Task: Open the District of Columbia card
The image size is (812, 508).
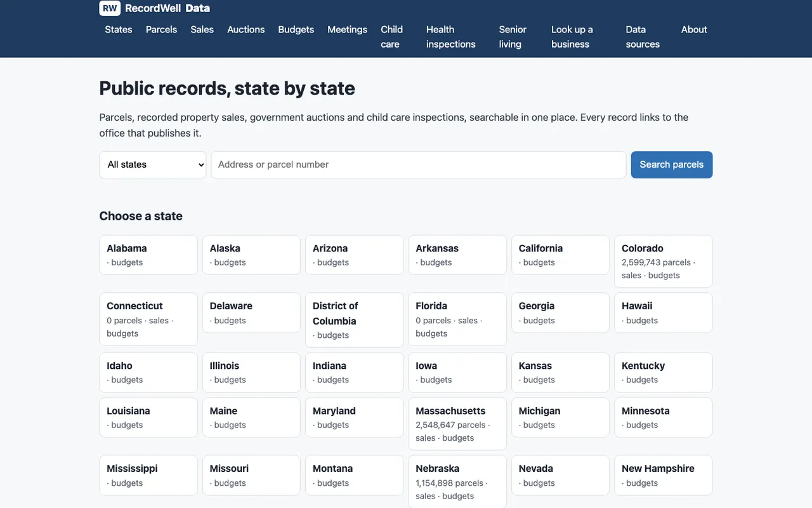Action: point(354,320)
